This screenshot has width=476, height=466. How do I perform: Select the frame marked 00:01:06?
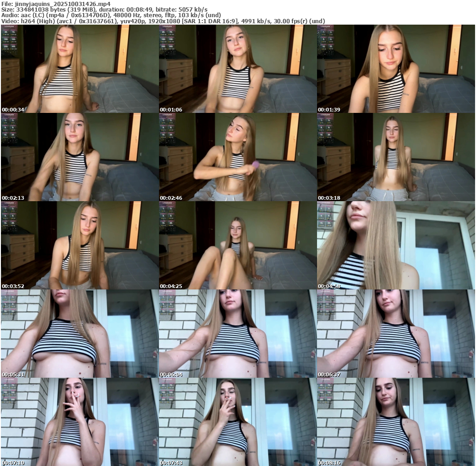238,69
